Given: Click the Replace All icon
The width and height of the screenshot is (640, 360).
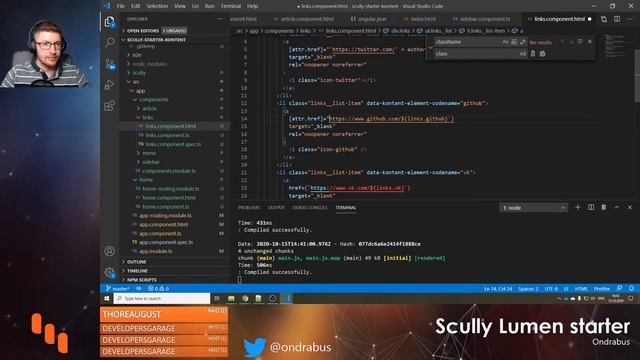Looking at the screenshot, I should coord(542,54).
